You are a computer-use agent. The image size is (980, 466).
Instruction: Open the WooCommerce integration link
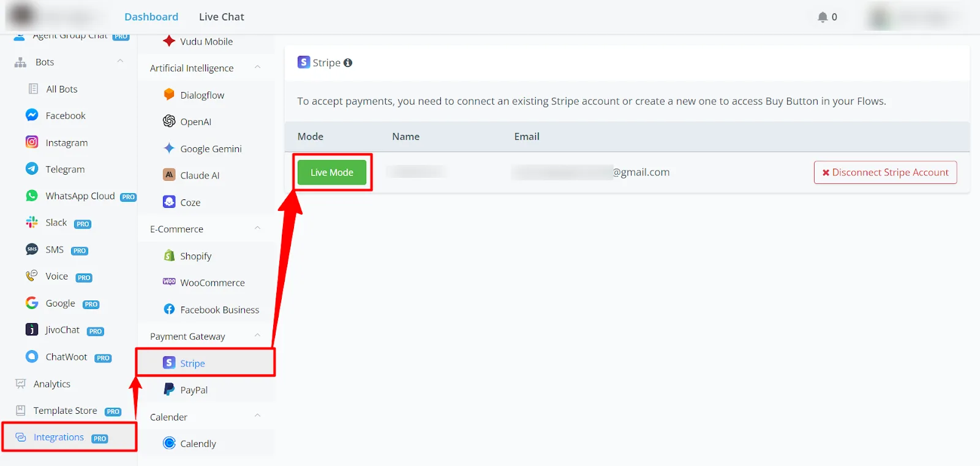click(213, 283)
